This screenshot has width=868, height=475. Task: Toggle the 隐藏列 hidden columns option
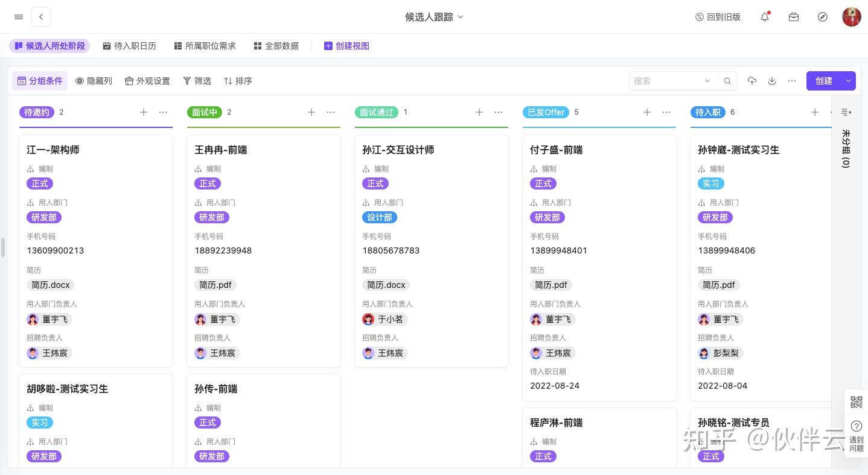[x=94, y=81]
